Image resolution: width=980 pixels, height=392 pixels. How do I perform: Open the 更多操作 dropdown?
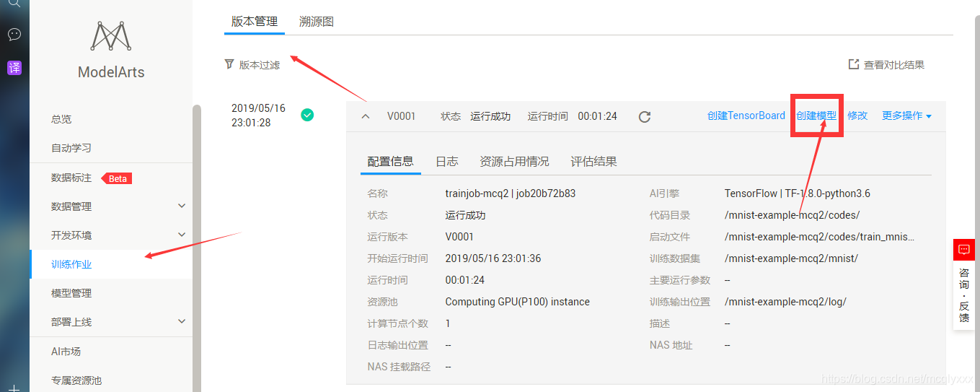point(906,116)
